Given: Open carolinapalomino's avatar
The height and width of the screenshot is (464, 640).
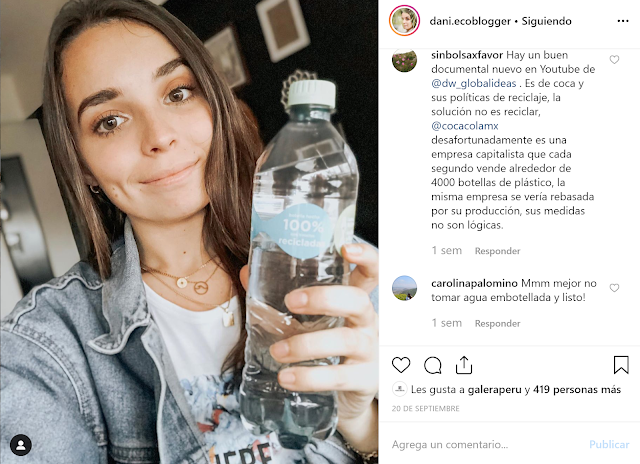Looking at the screenshot, I should [x=404, y=288].
